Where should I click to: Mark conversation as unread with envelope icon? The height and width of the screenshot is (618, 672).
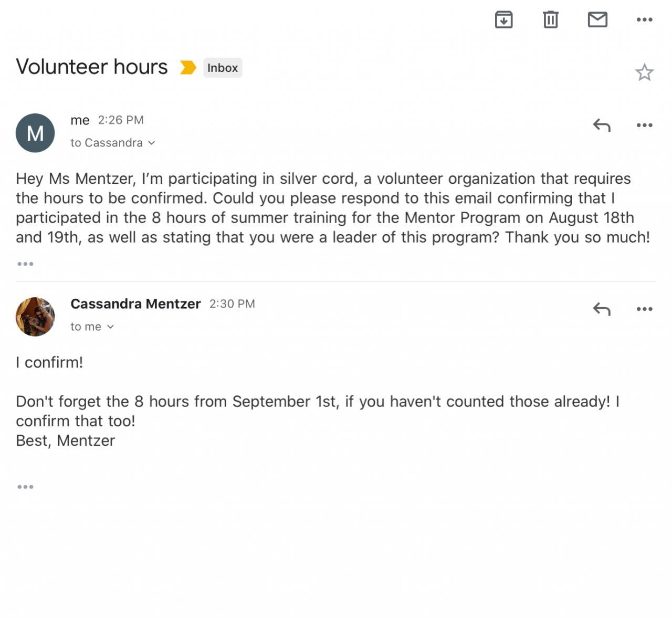coord(597,20)
